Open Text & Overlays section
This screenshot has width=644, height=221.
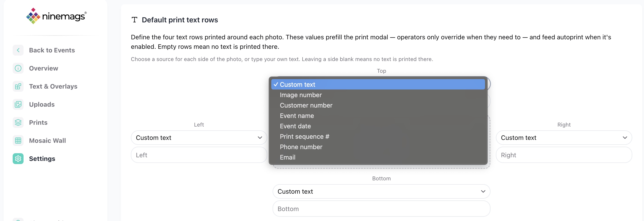pyautogui.click(x=53, y=86)
